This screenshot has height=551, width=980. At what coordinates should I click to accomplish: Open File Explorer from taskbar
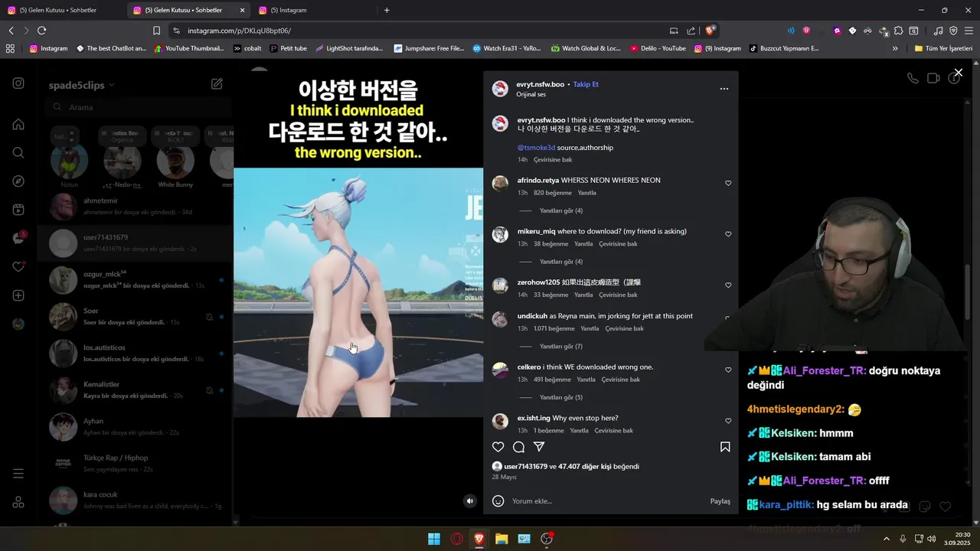(x=501, y=539)
